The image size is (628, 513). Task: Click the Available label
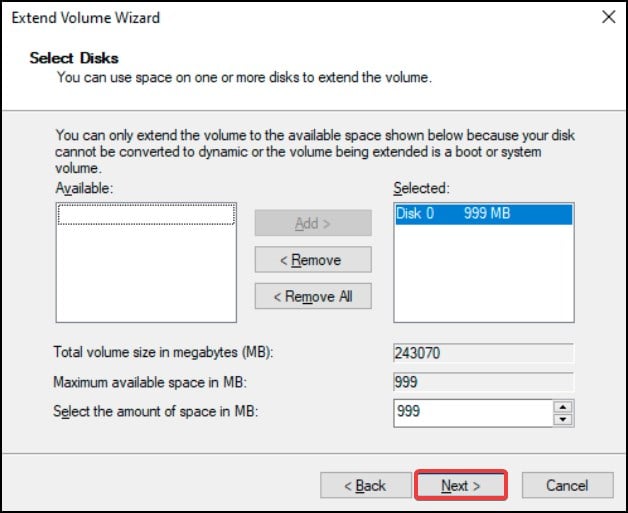coord(84,188)
